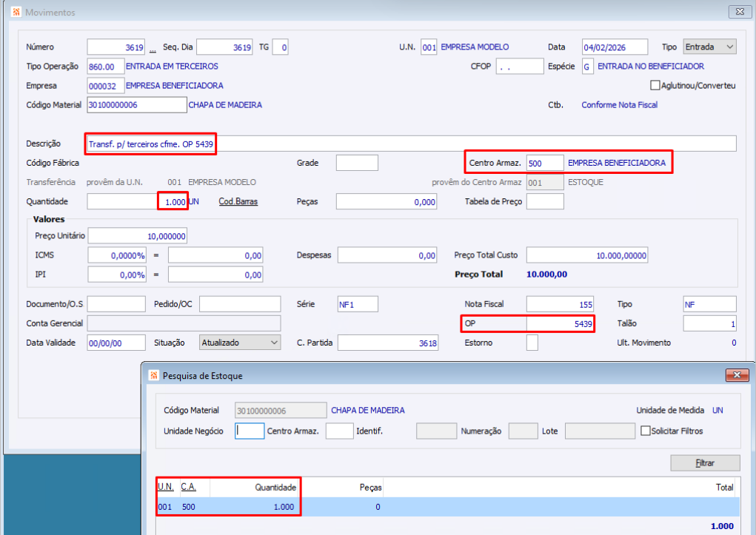Click the Seq. Dia field
Image resolution: width=756 pixels, height=535 pixels.
pos(224,47)
